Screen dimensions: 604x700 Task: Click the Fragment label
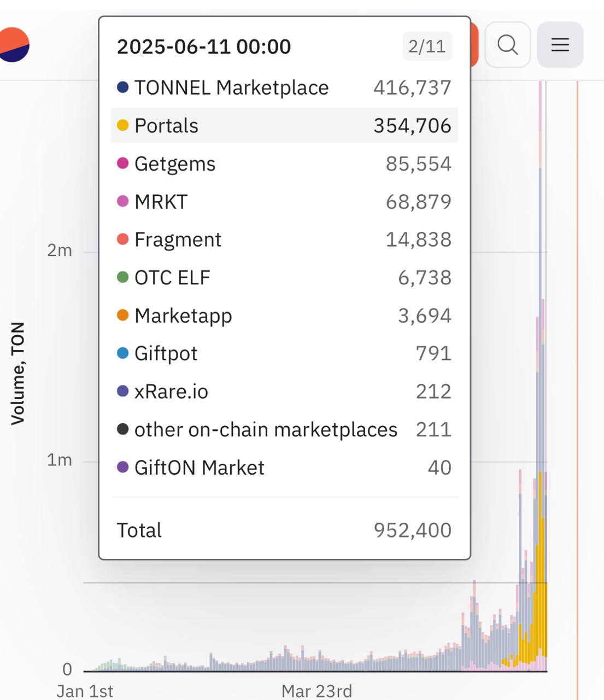point(178,240)
